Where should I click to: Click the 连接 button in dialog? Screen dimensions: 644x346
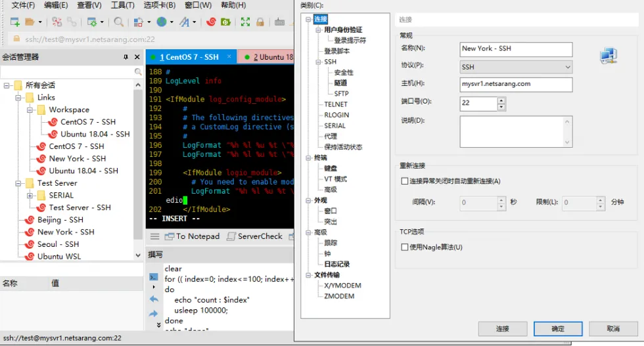pyautogui.click(x=502, y=329)
